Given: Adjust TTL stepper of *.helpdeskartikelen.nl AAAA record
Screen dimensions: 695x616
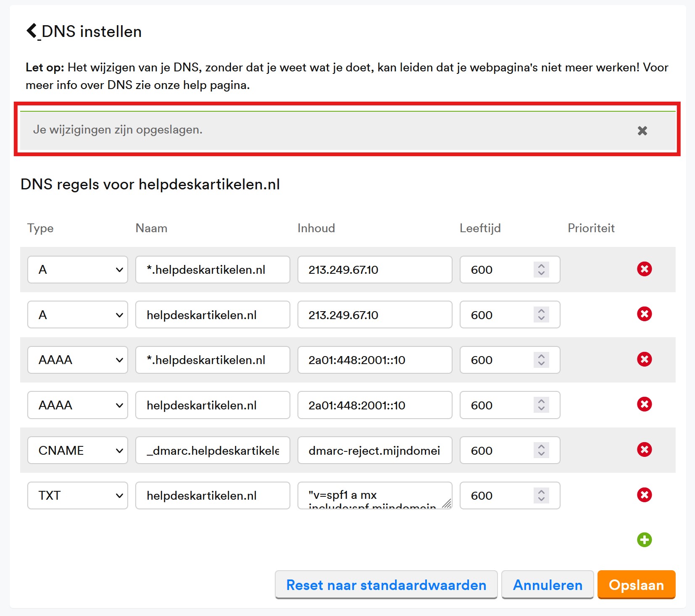Looking at the screenshot, I should [541, 360].
